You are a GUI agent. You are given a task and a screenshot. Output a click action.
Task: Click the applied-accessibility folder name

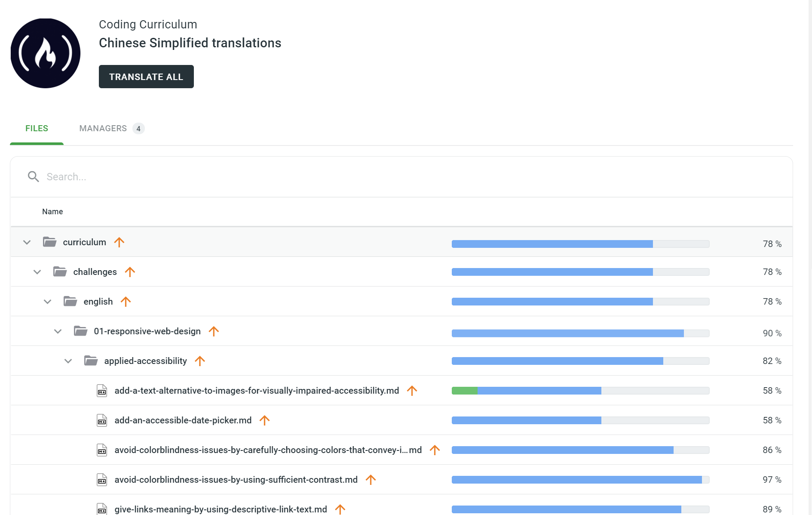pos(146,361)
